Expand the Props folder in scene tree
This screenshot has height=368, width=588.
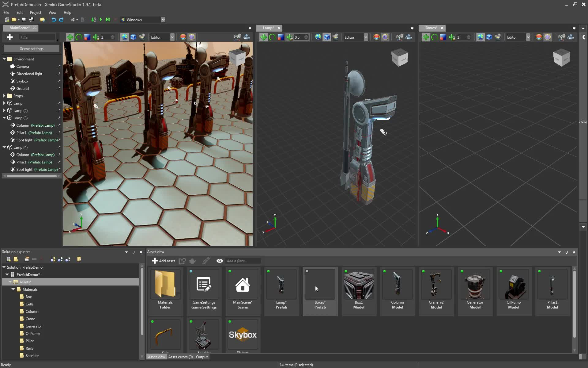(4, 96)
